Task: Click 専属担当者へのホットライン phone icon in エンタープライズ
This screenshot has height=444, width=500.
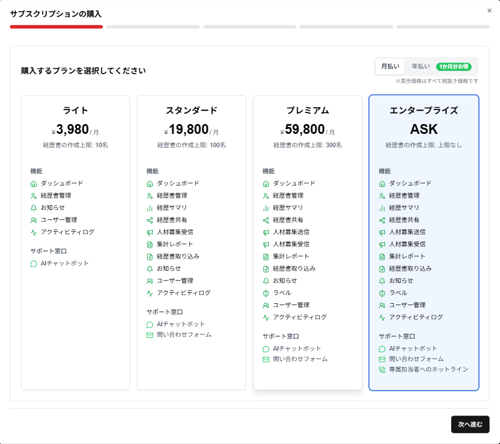Action: point(382,370)
